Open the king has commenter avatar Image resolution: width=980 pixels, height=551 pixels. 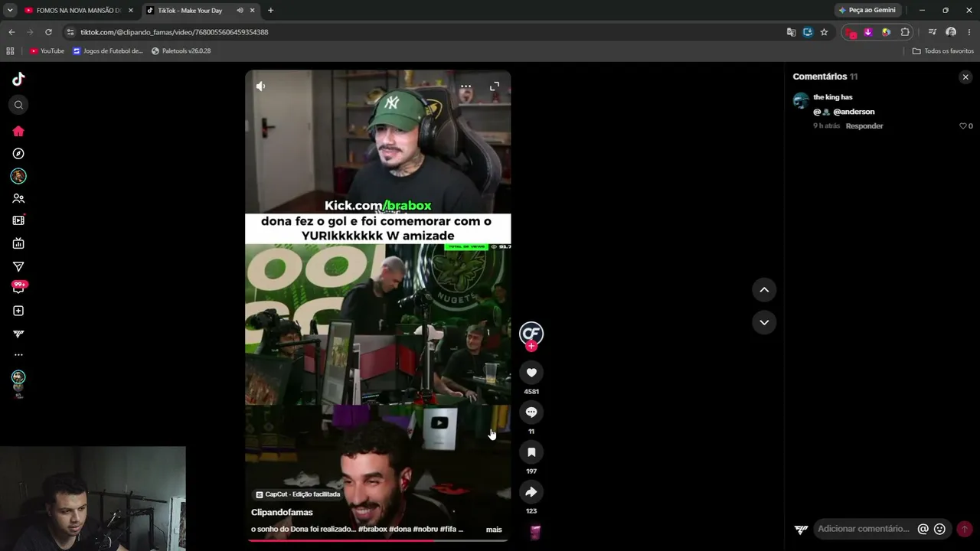801,100
